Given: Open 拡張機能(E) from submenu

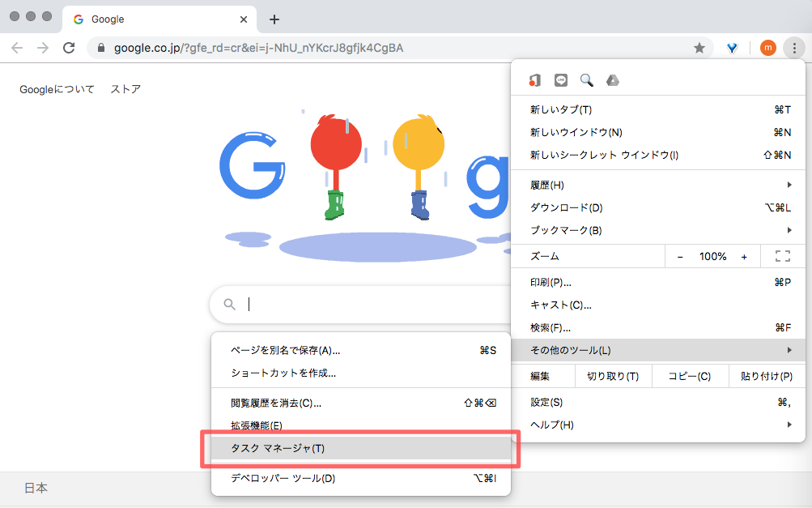Looking at the screenshot, I should [x=361, y=425].
